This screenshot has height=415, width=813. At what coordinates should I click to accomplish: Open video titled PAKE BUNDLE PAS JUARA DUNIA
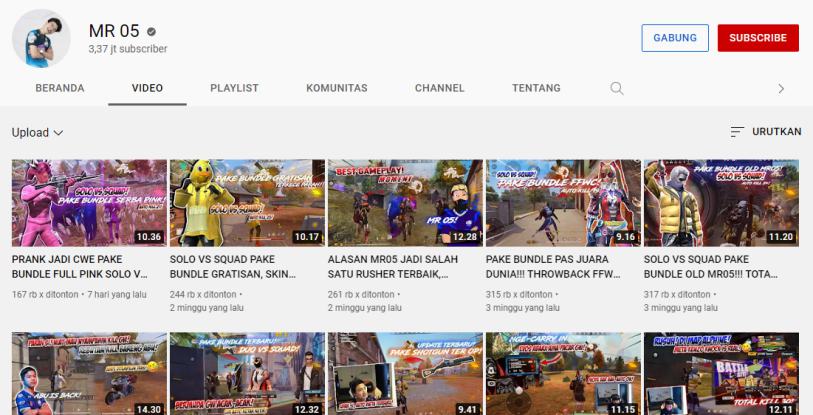[x=553, y=267]
